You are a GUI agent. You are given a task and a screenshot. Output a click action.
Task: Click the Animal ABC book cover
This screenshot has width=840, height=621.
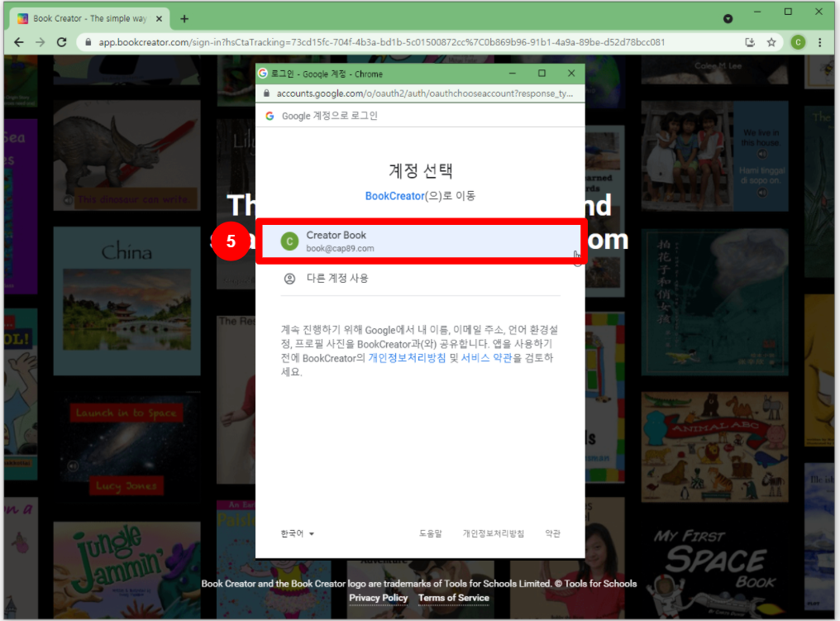[714, 447]
